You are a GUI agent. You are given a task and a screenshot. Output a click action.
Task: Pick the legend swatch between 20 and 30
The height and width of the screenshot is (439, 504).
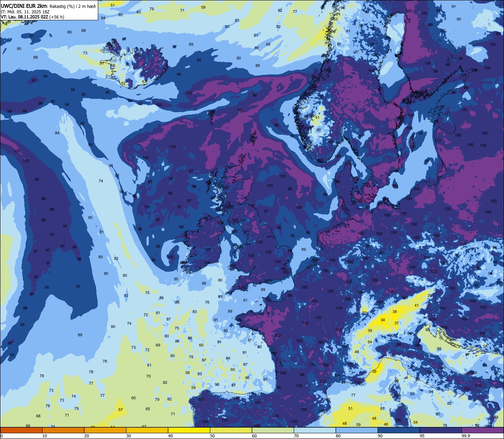(105, 430)
